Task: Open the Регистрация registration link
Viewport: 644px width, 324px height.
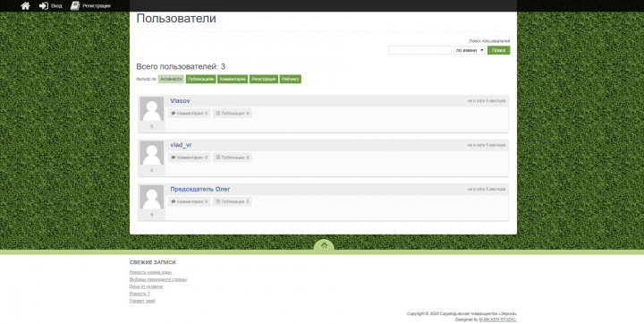Action: pyautogui.click(x=90, y=5)
